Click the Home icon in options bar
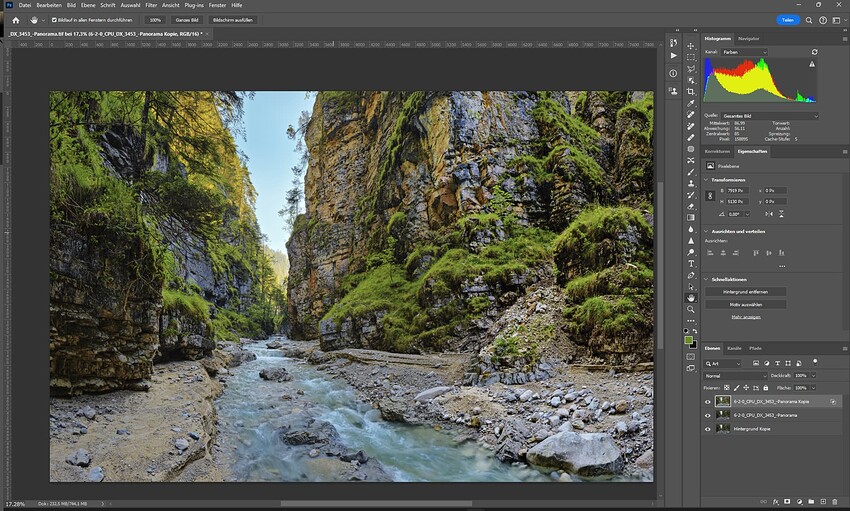850x511 pixels. point(16,20)
